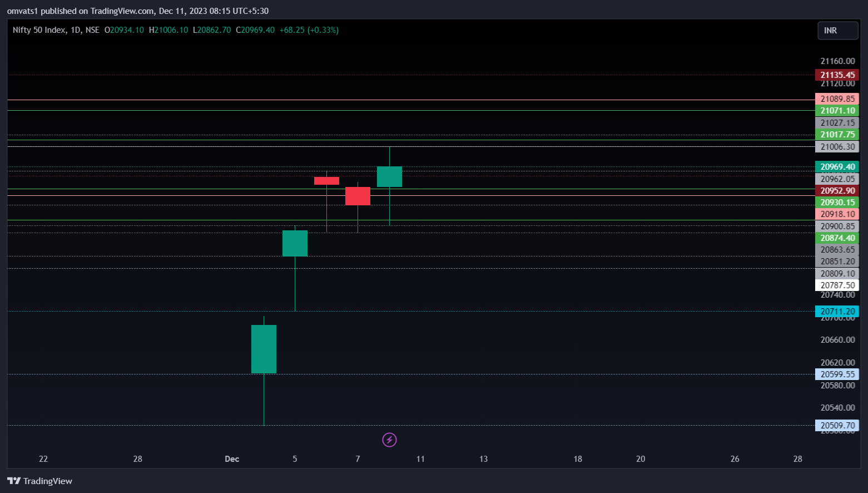Click the small red candle on Dec 6

tap(326, 181)
